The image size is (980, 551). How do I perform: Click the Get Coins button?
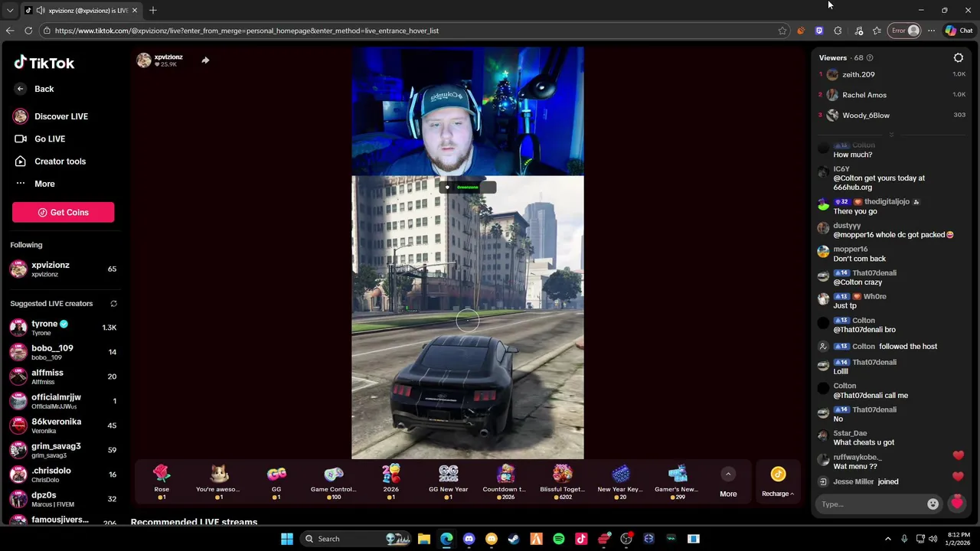coord(63,213)
